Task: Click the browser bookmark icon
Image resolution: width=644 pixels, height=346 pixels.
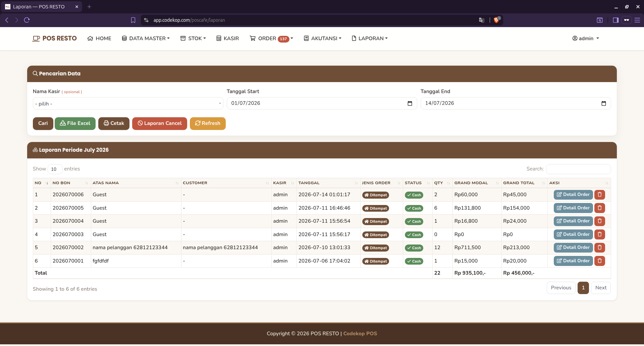Action: [x=133, y=20]
